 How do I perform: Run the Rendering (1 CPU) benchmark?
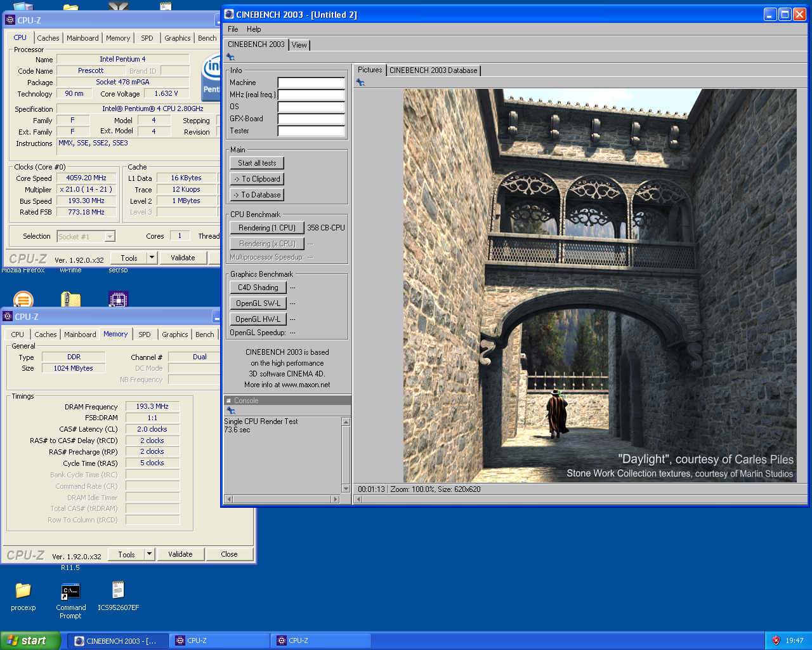(x=267, y=228)
